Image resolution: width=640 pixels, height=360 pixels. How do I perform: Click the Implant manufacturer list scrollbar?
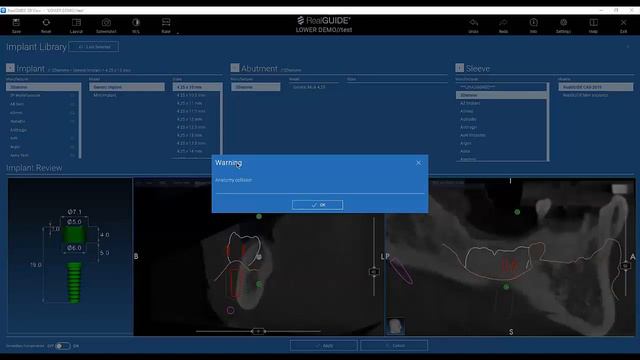80,120
